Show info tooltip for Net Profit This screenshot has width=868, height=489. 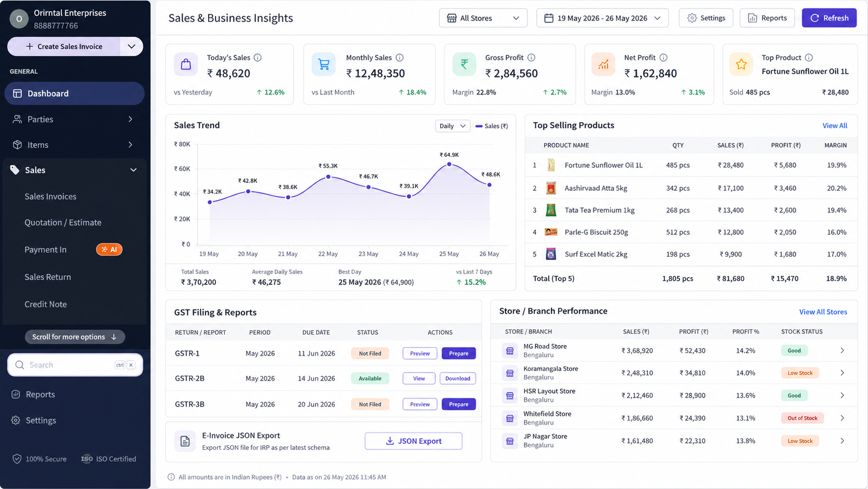(x=663, y=58)
